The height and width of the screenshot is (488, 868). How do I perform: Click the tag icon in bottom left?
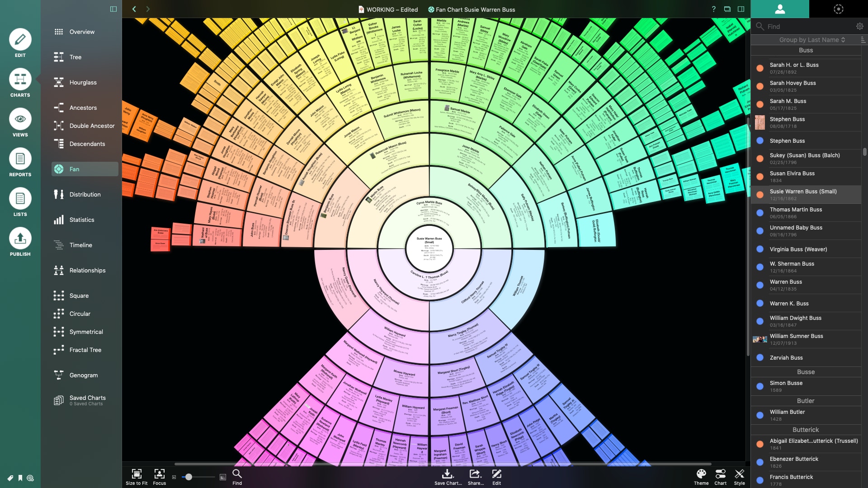click(10, 478)
